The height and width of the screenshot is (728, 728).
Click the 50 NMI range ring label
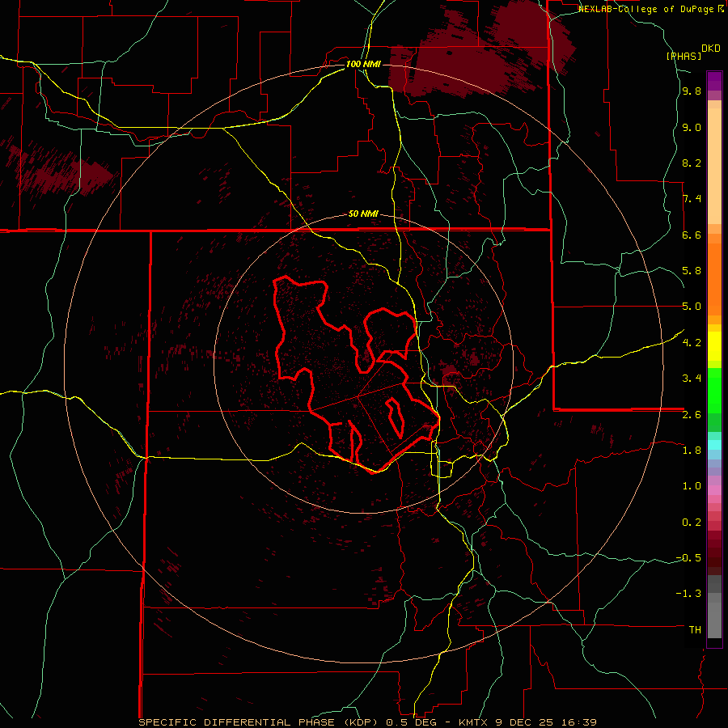(x=363, y=214)
